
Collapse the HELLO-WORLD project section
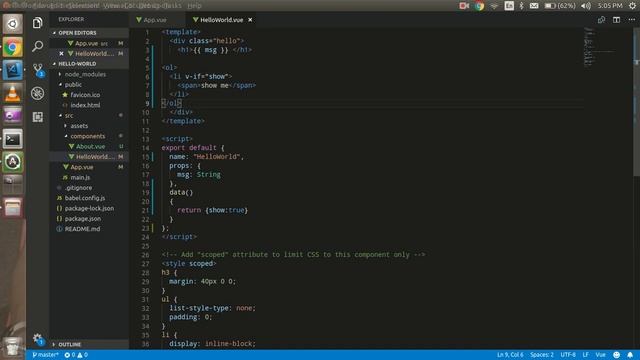(x=89, y=64)
